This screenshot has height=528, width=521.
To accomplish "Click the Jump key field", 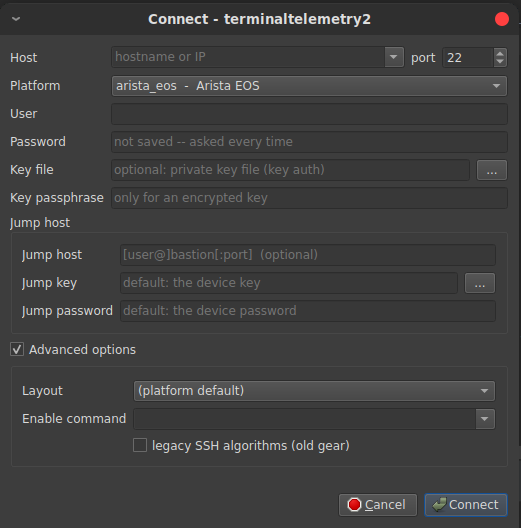I will [x=289, y=283].
